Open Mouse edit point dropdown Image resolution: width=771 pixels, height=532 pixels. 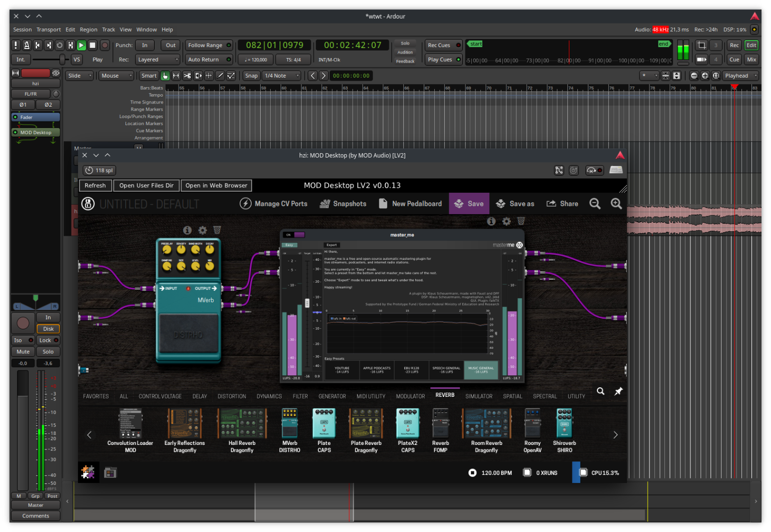coord(116,76)
